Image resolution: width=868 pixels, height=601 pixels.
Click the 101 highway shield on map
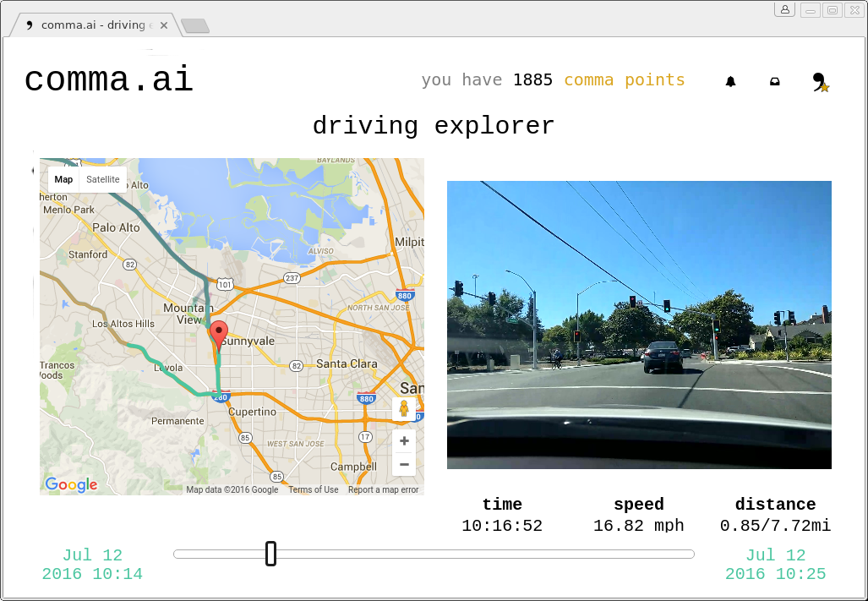coord(225,285)
